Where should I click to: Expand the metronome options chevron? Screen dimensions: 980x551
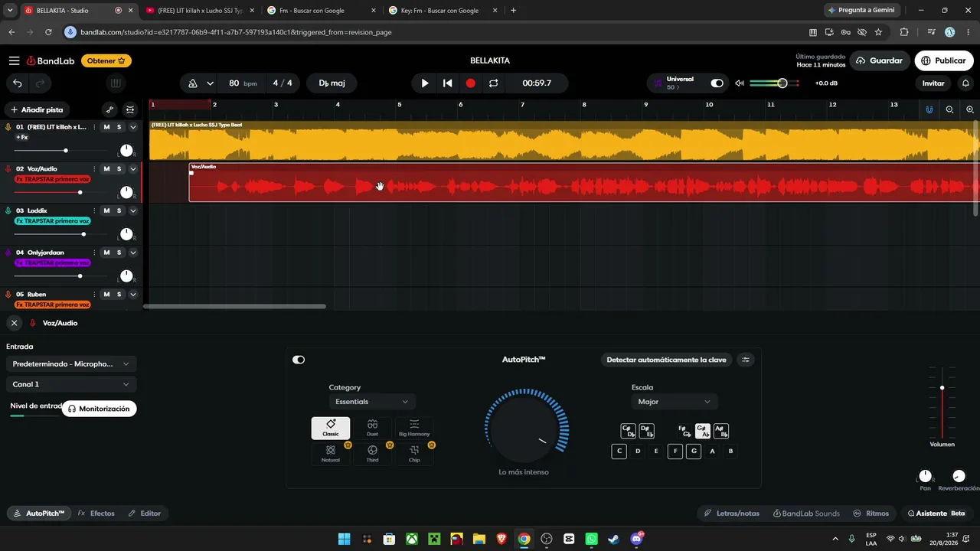(x=210, y=83)
